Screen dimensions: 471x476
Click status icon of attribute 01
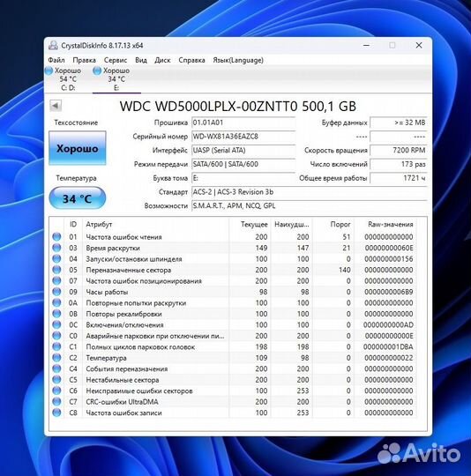click(x=56, y=237)
